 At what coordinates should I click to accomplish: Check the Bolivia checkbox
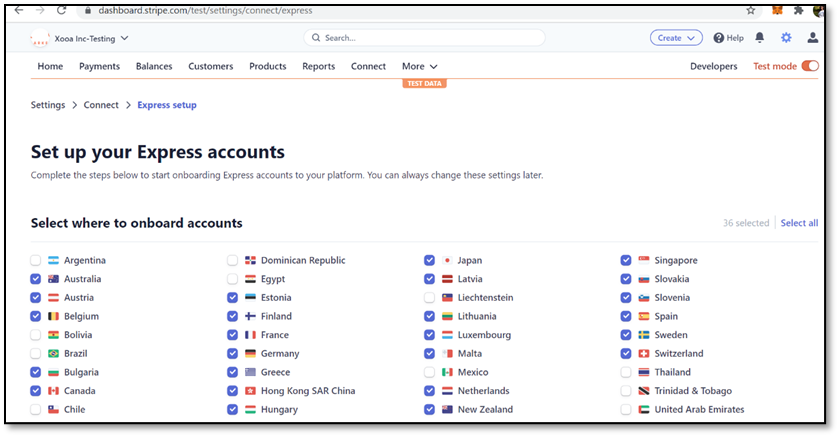click(x=35, y=335)
